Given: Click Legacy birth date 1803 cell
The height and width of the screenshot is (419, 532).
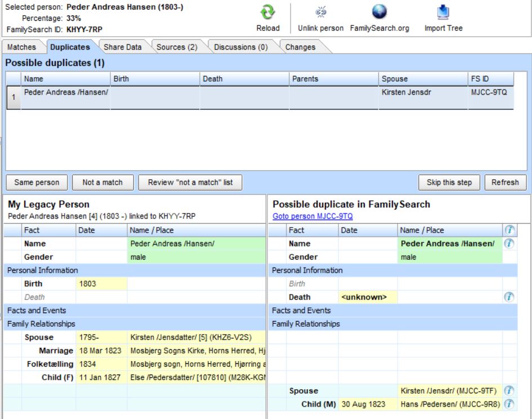Looking at the screenshot, I should (101, 283).
